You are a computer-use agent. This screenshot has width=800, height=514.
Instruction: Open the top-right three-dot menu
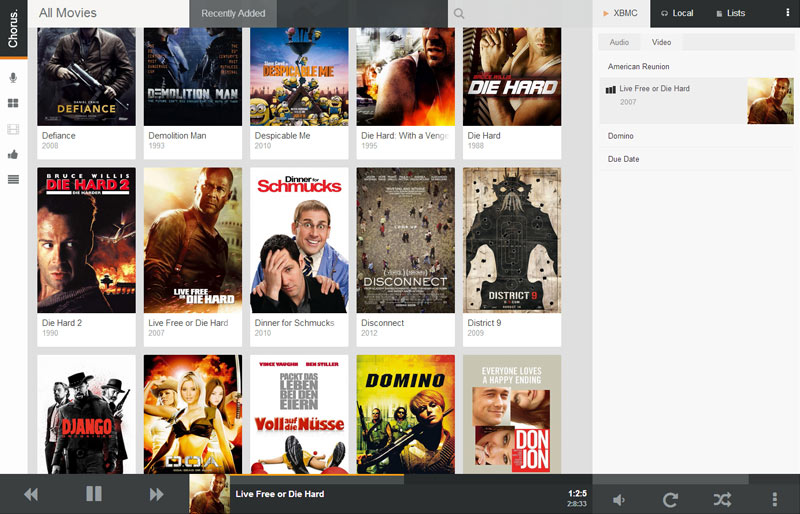(787, 13)
